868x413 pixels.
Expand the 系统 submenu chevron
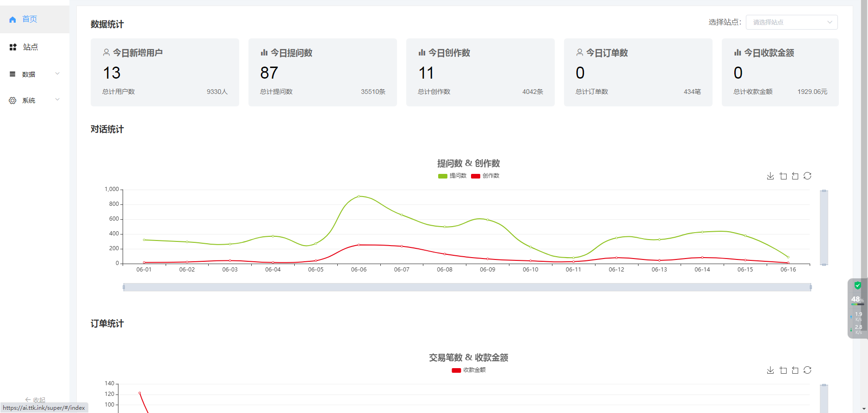(x=57, y=99)
